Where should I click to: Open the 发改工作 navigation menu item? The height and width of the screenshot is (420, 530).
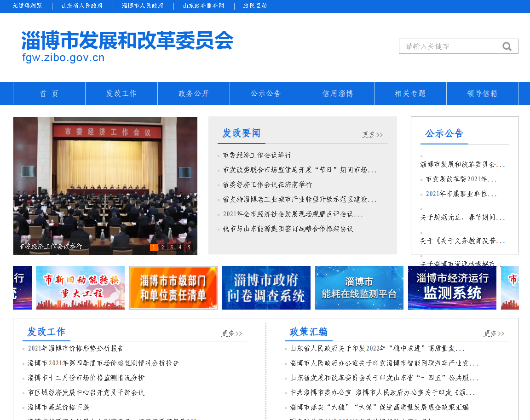[x=121, y=93]
